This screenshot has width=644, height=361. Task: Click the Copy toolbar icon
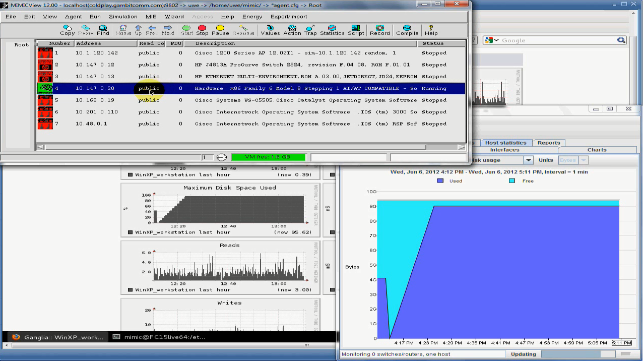point(67,30)
